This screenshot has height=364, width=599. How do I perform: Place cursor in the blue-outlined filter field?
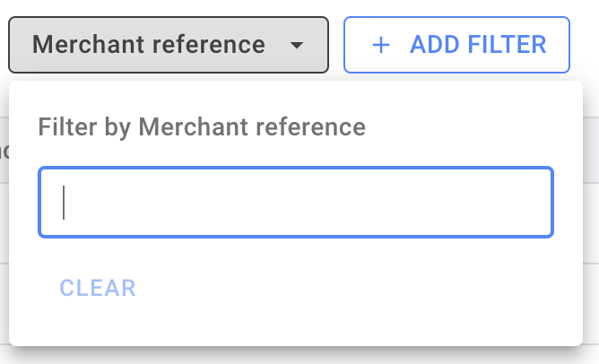tap(296, 202)
